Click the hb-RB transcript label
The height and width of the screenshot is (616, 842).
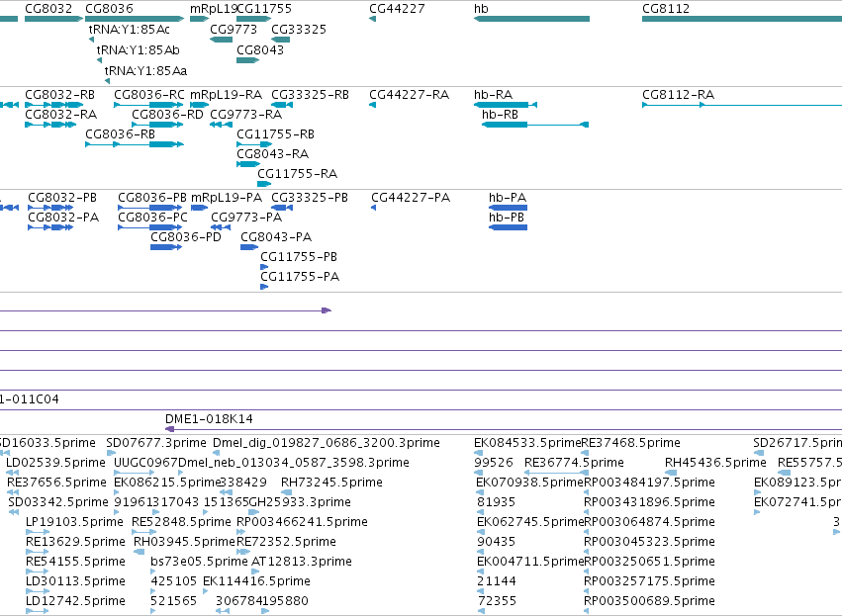pyautogui.click(x=500, y=115)
